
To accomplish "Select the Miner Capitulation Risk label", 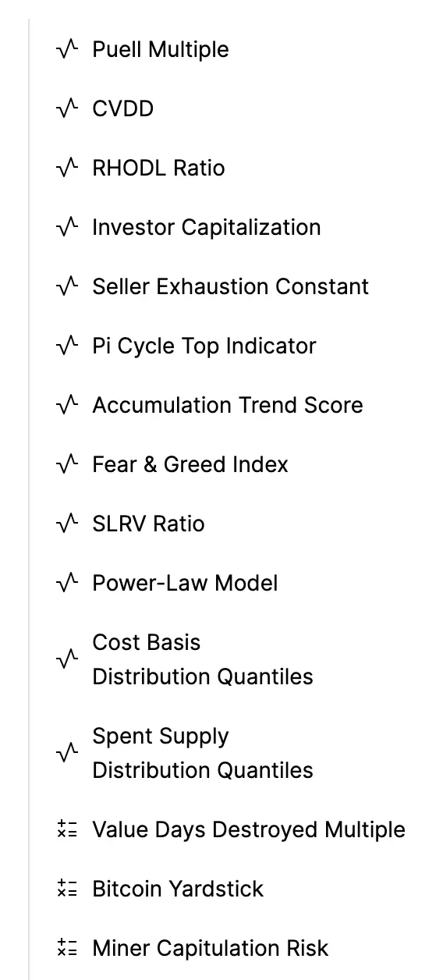I will pyautogui.click(x=211, y=948).
